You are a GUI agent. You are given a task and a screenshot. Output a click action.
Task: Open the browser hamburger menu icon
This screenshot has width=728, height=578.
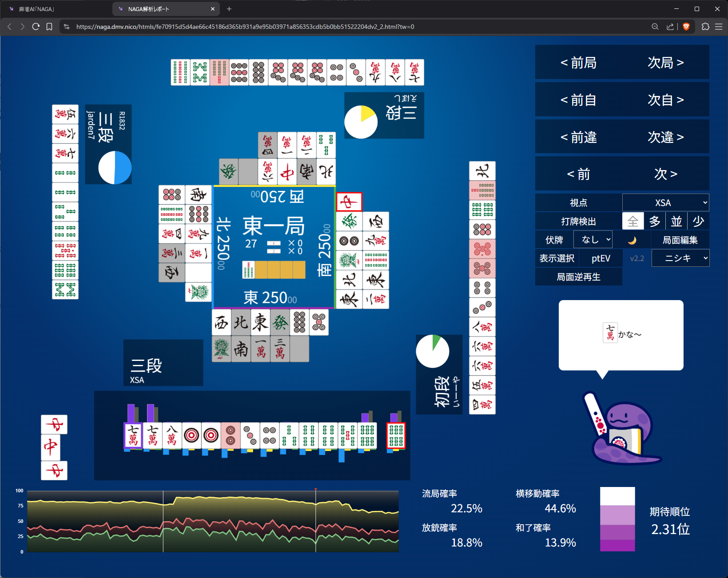point(719,27)
